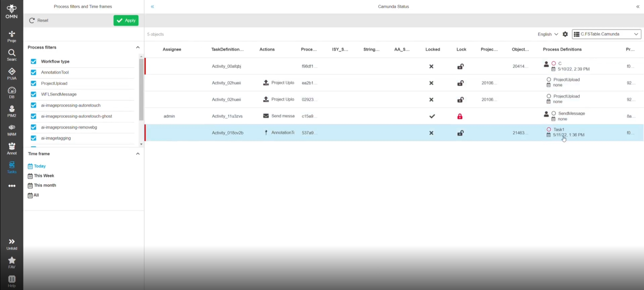Disable the WFLSendMessage filter checkbox
The height and width of the screenshot is (290, 644).
[34, 94]
